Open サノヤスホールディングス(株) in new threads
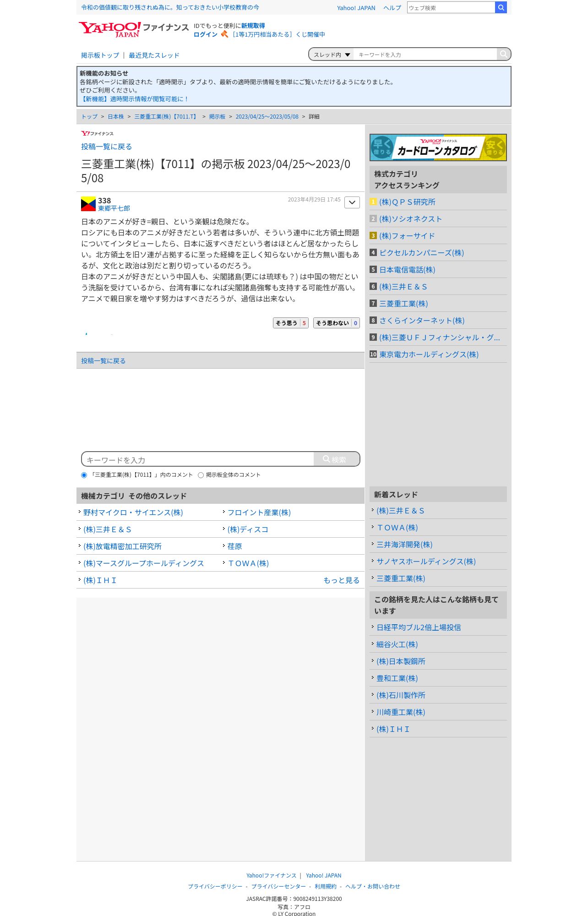588x916 pixels. pos(426,562)
